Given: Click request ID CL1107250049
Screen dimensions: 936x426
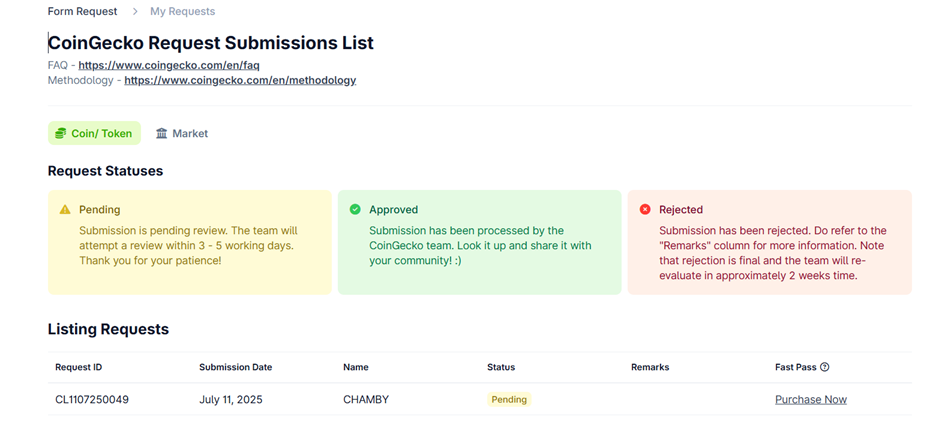Looking at the screenshot, I should [92, 400].
